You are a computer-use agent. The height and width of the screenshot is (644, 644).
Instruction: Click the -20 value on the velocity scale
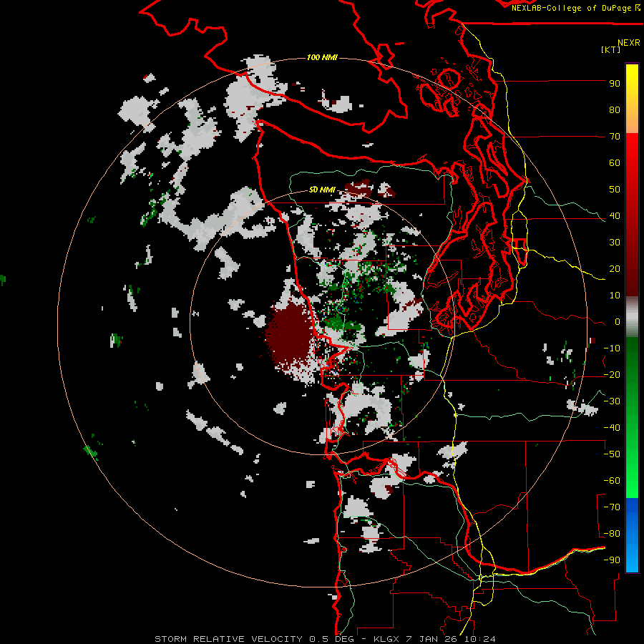point(612,375)
